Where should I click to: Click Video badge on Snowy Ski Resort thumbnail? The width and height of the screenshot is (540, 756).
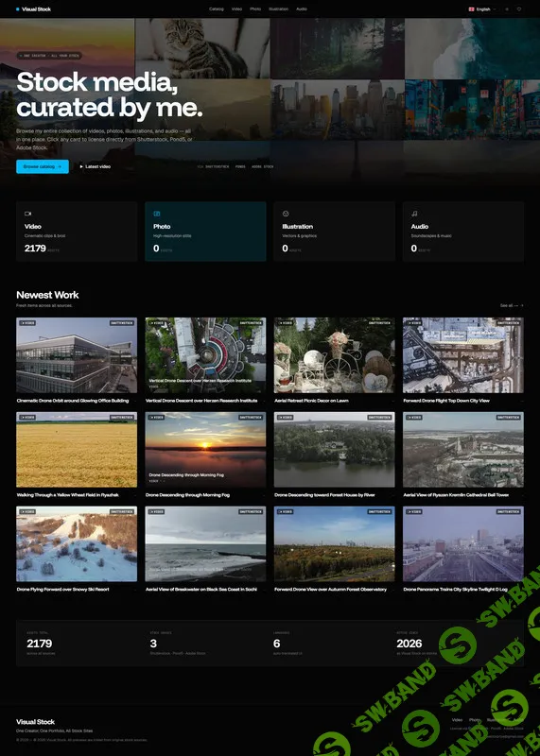[x=27, y=511]
